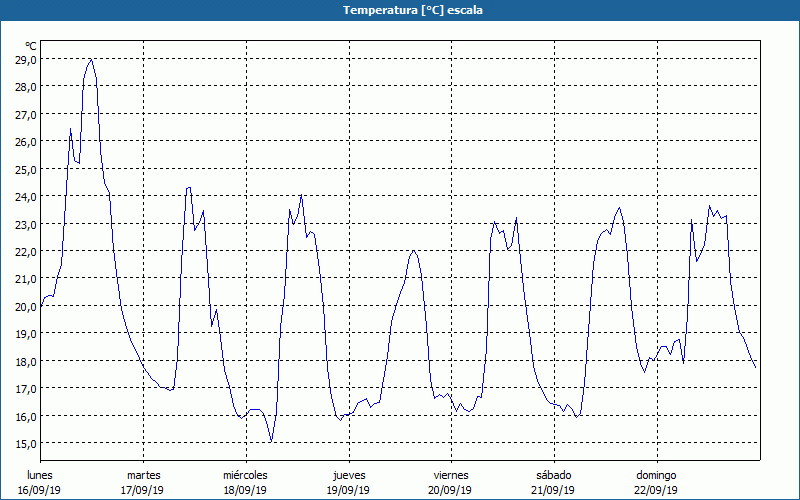
Task: Select the °C unit label on the axis
Action: [31, 46]
